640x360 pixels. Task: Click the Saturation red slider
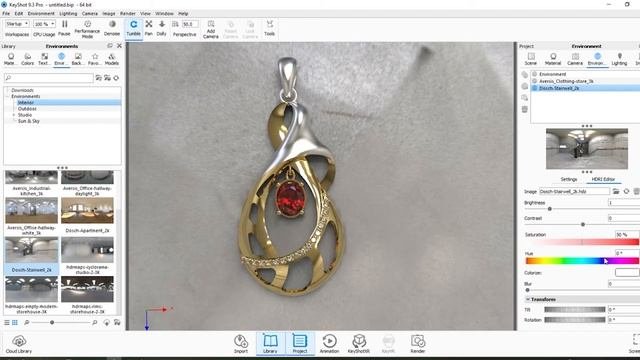pos(582,242)
